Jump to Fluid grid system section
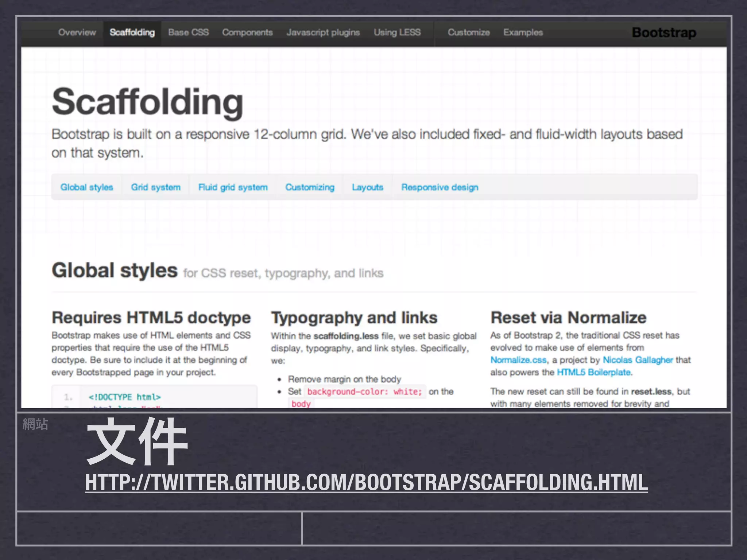This screenshot has width=747, height=560. pos(233,187)
